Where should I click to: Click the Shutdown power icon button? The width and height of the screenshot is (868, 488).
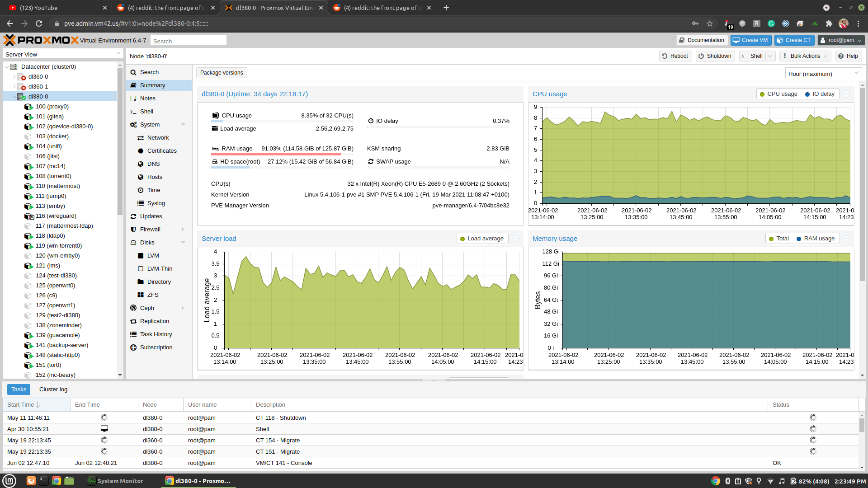(714, 56)
